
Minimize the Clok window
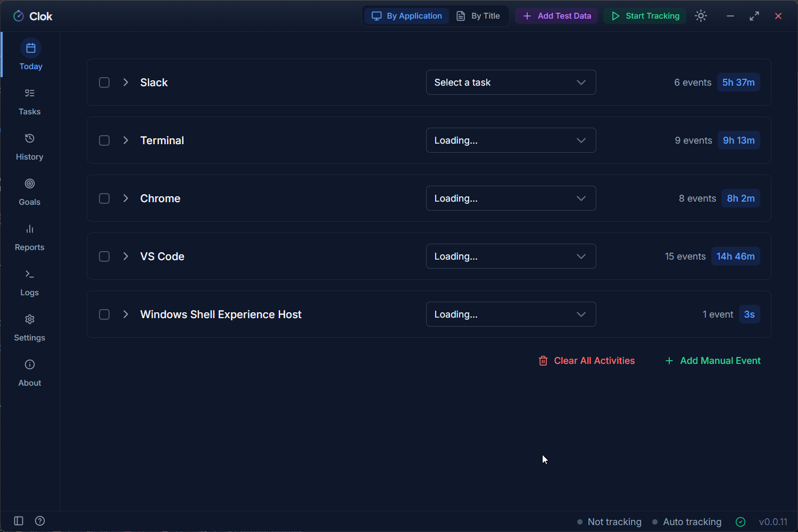point(730,16)
